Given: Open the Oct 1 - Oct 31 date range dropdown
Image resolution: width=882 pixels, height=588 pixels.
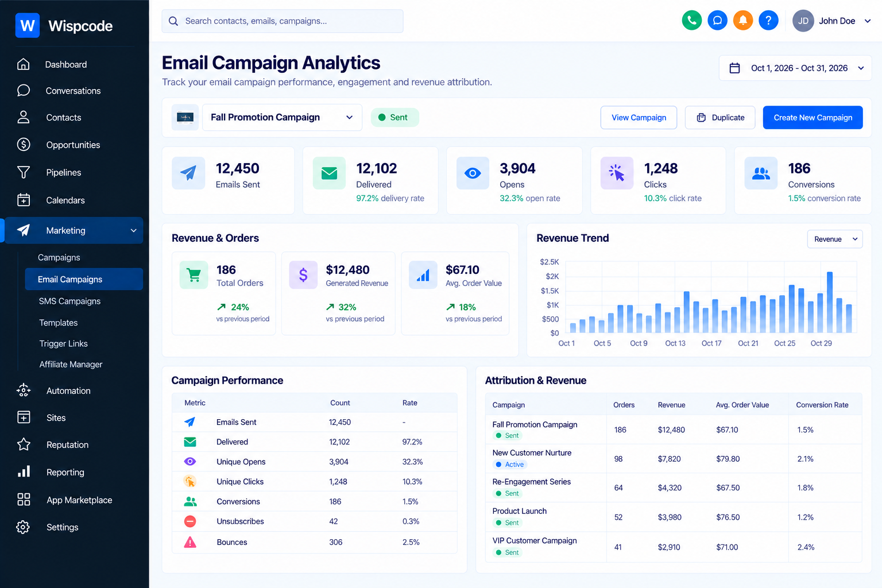Looking at the screenshot, I should [x=795, y=68].
